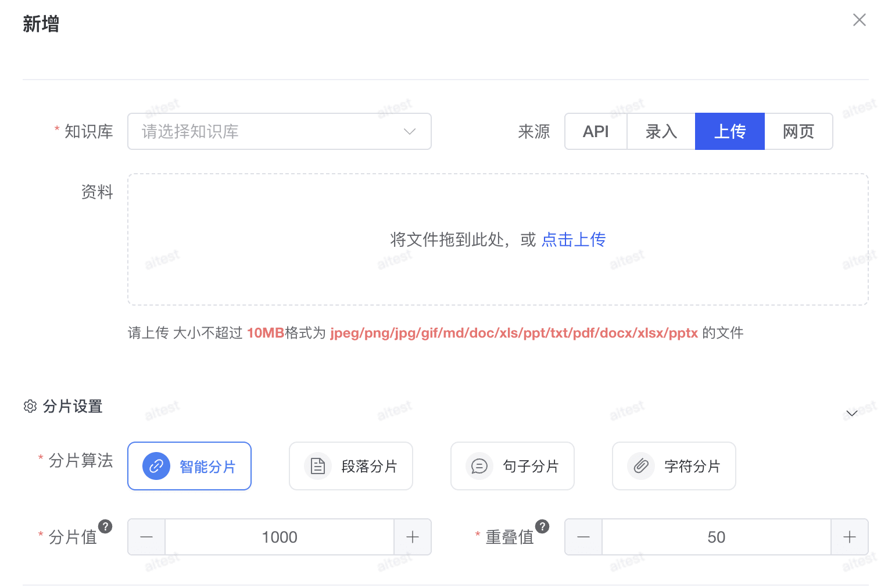888x588 pixels.
Task: Click the 知识库 field label
Action: (x=89, y=131)
